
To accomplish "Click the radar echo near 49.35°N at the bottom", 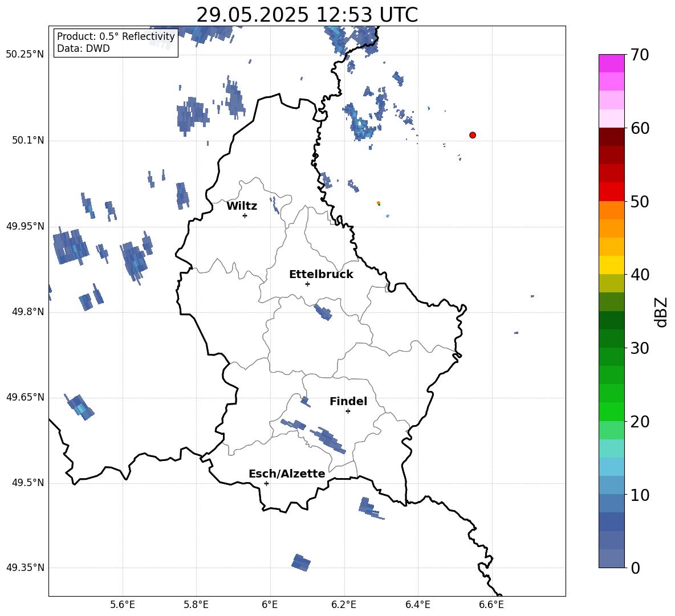I will (301, 562).
